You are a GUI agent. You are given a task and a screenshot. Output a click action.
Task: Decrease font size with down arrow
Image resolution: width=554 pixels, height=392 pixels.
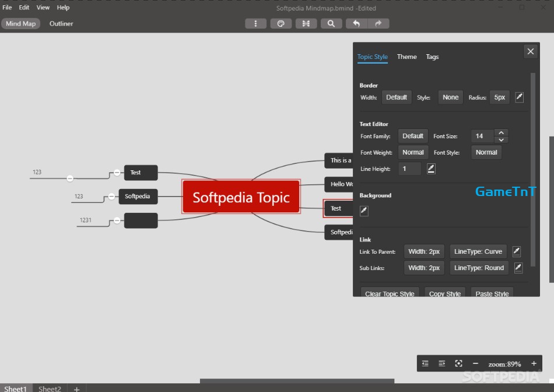pos(501,139)
